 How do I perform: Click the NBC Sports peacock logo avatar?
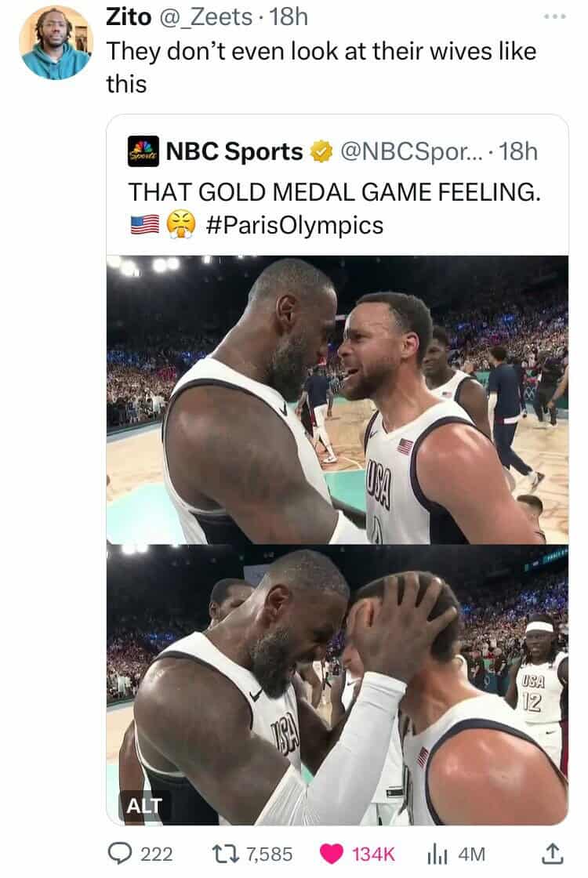tap(143, 151)
